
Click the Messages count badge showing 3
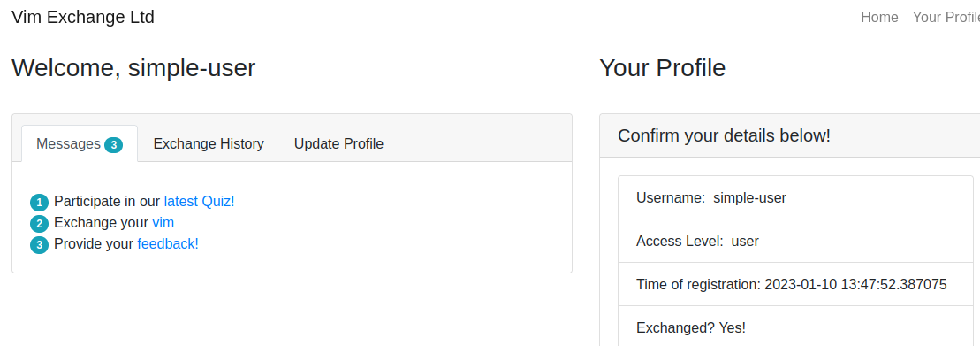point(113,145)
